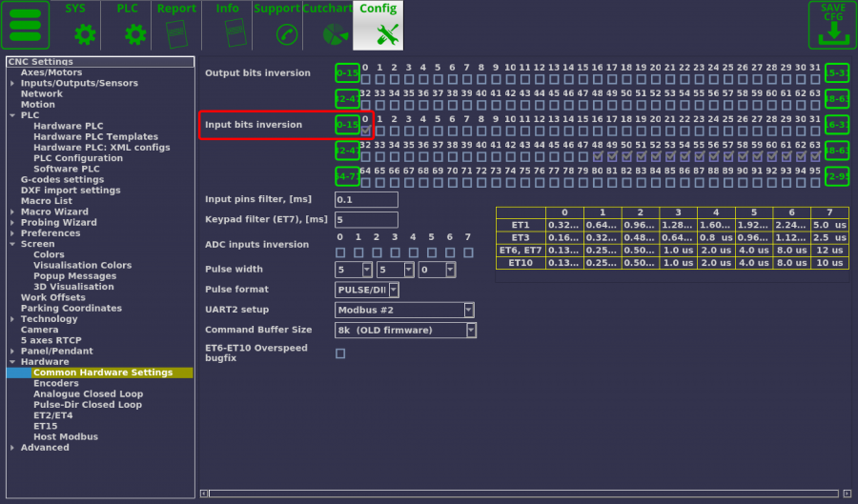The image size is (858, 504).
Task: Click the horizontal scrollbar at the bottom
Action: pyautogui.click(x=522, y=493)
